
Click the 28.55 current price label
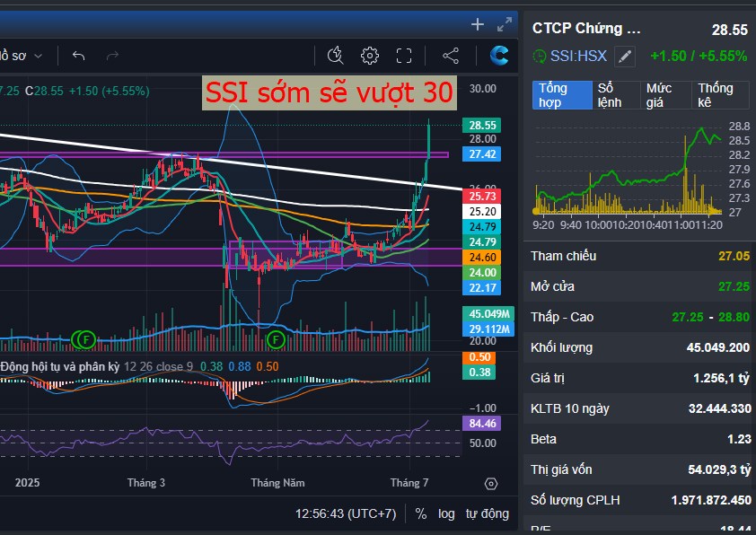(482, 126)
